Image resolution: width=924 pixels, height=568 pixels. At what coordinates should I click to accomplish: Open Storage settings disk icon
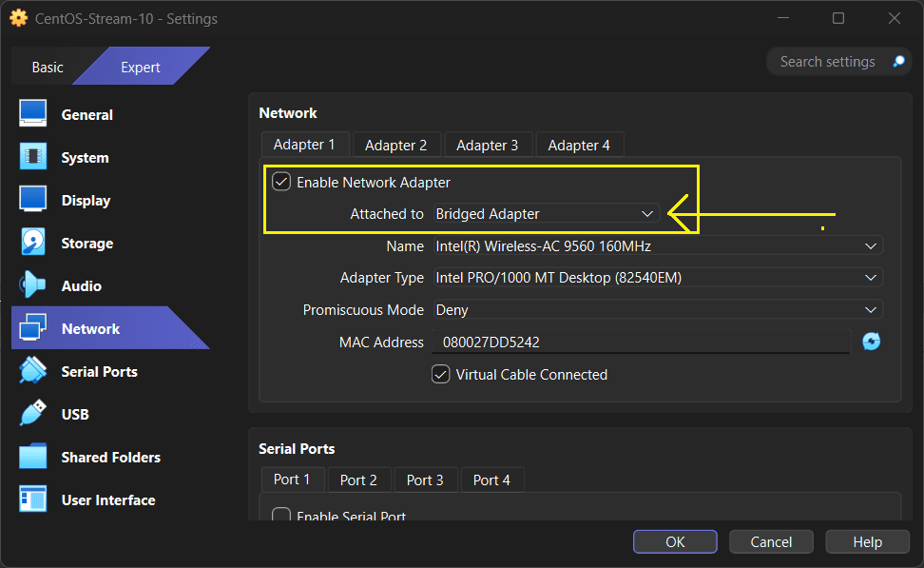(33, 243)
